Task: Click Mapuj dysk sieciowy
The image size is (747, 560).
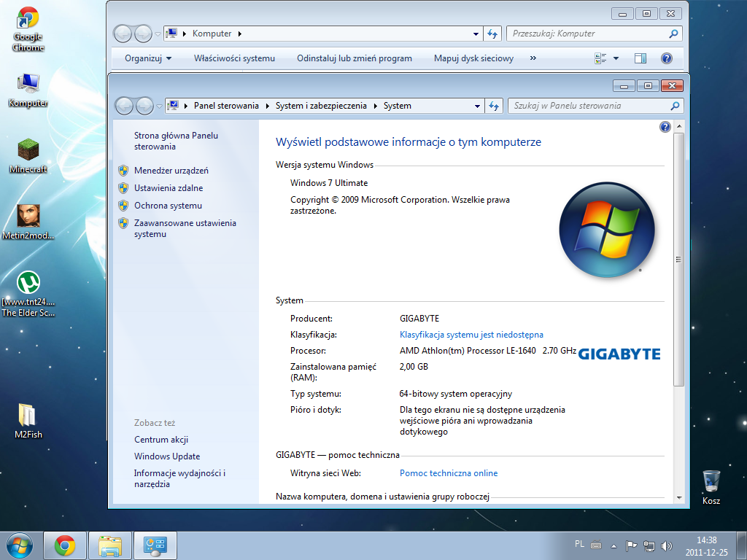Action: pyautogui.click(x=473, y=58)
